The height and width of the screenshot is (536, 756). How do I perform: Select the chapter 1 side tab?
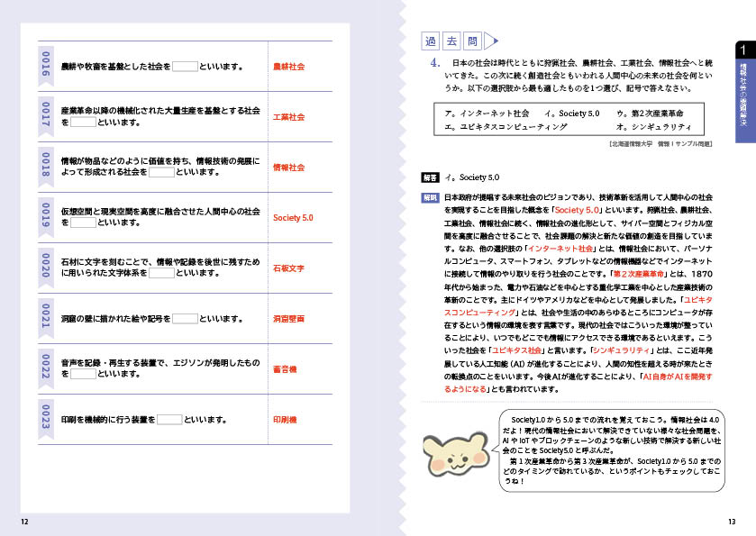(x=745, y=92)
